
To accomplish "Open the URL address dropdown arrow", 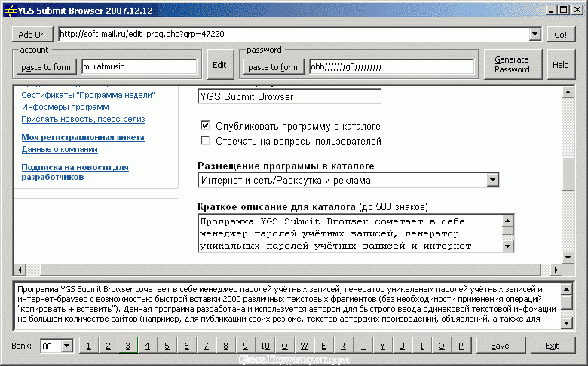I will pyautogui.click(x=534, y=34).
